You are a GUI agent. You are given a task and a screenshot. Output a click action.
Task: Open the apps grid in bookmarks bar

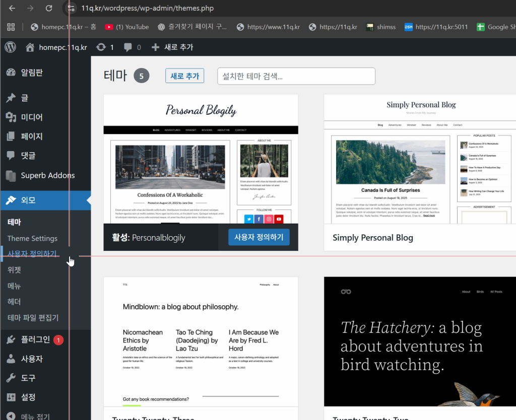point(11,27)
